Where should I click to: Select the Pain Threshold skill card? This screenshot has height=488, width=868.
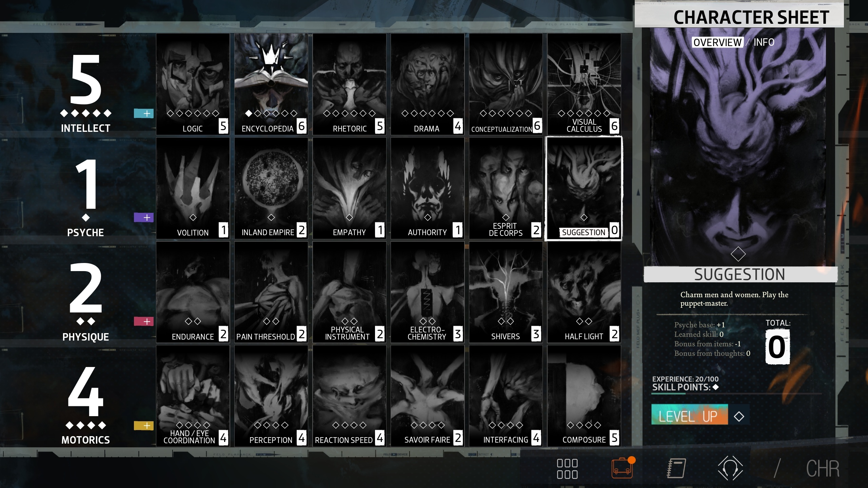tap(271, 292)
